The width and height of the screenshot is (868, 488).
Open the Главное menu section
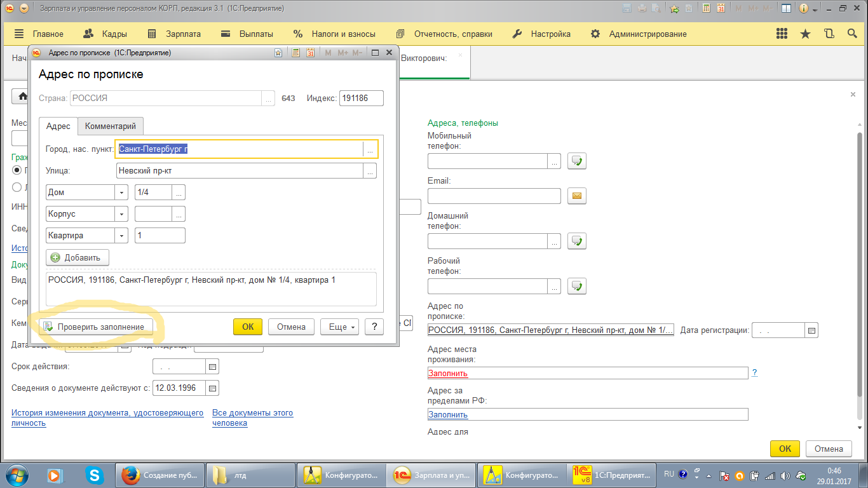[48, 34]
